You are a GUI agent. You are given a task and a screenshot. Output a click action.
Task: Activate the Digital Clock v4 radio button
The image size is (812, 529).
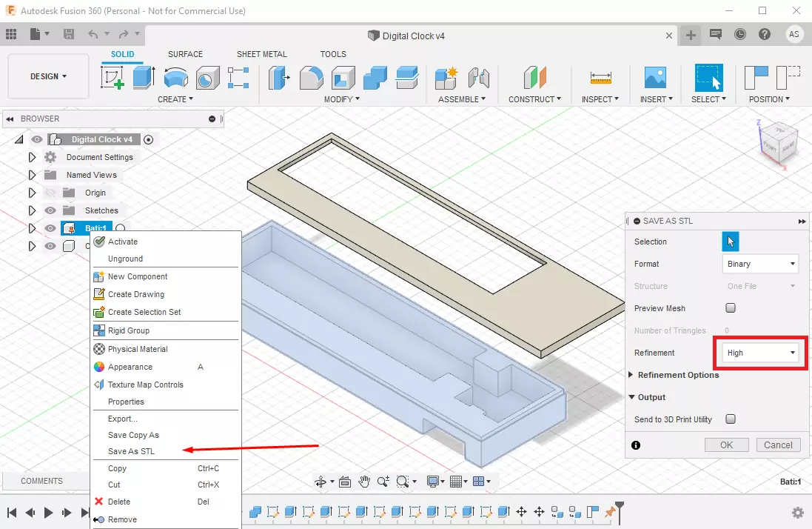148,139
